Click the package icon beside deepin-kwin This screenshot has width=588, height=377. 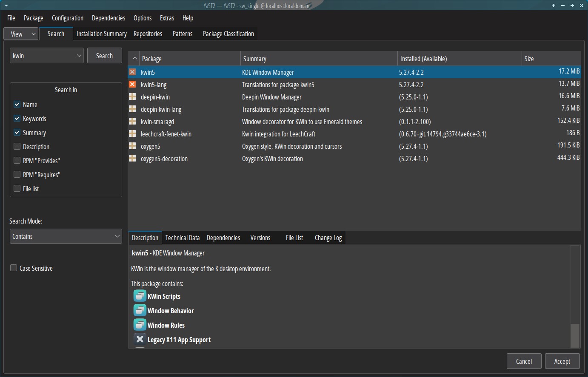132,97
